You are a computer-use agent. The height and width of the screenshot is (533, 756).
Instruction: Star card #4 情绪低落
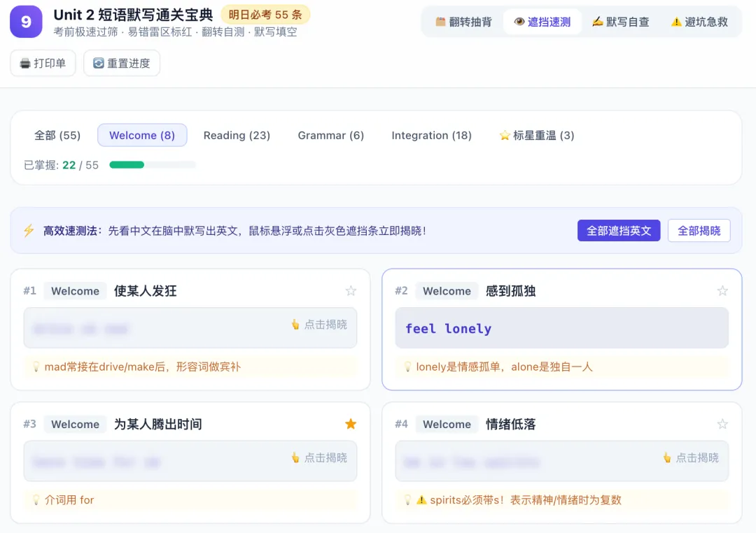tap(722, 424)
